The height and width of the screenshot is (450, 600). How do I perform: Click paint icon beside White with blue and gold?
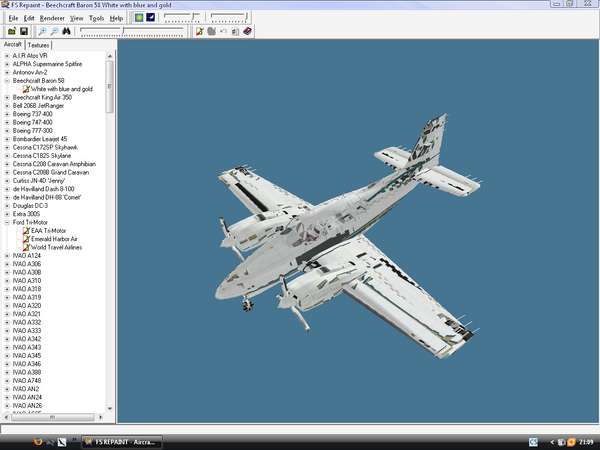26,89
